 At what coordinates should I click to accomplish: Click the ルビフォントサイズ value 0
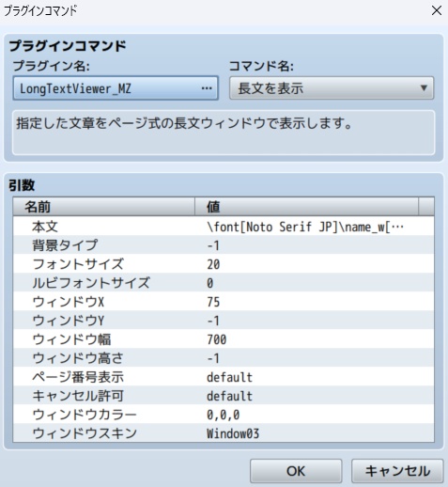click(210, 283)
